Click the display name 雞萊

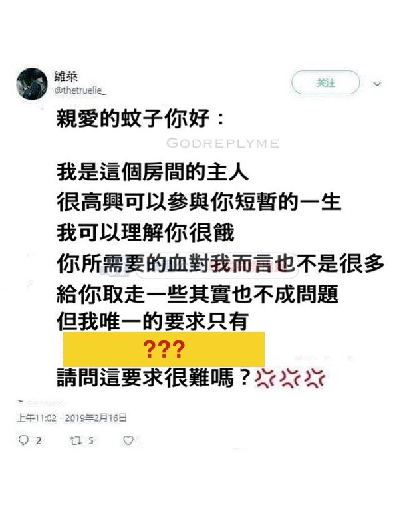coord(66,76)
